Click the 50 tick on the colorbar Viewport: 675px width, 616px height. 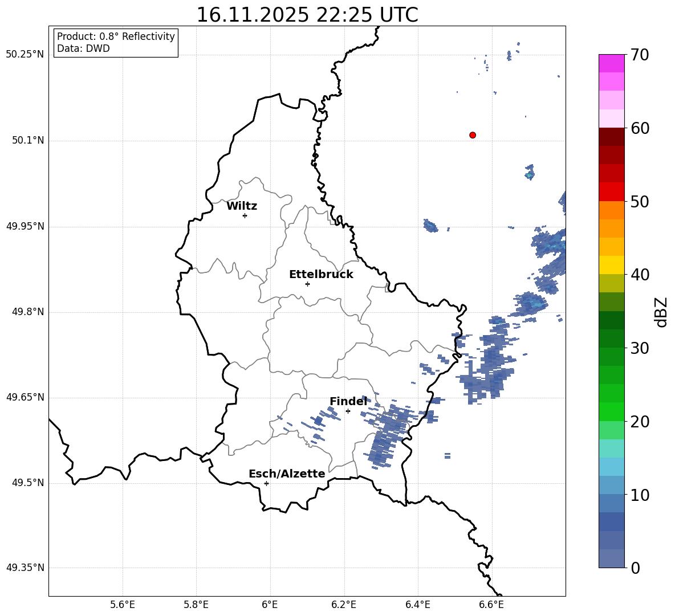click(x=640, y=201)
